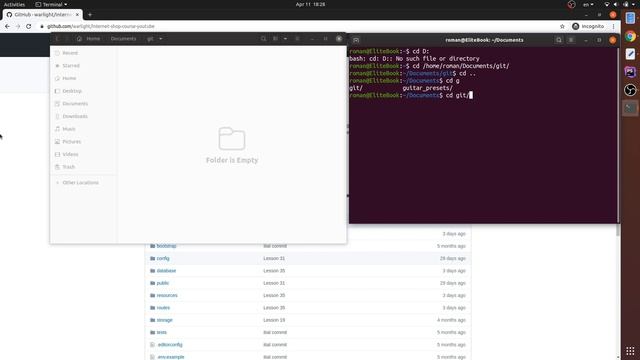Select Pictures in Files sidebar
Image resolution: width=640 pixels, height=360 pixels.
83,142
